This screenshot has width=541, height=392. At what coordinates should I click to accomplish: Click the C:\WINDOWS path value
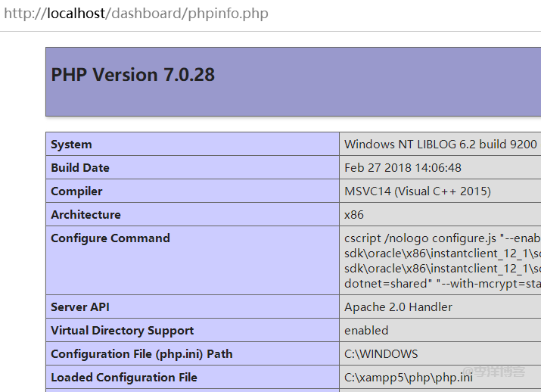tap(381, 354)
